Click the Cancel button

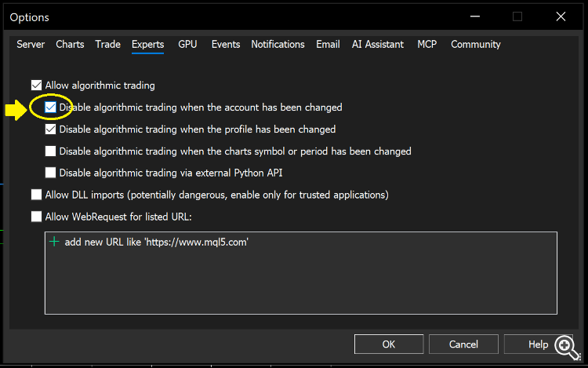click(x=463, y=344)
